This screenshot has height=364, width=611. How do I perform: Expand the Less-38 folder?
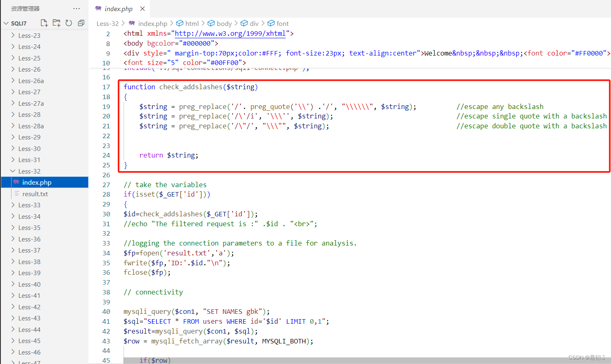44,262
